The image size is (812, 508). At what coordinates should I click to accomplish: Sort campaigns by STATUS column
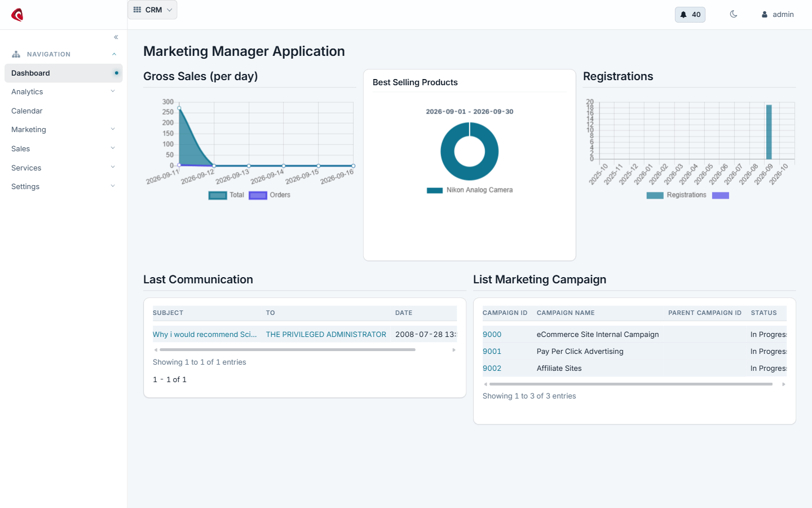click(x=764, y=313)
